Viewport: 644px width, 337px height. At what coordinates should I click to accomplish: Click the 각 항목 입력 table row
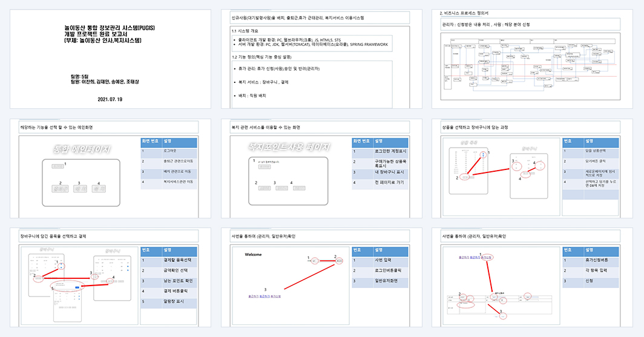pos(591,271)
